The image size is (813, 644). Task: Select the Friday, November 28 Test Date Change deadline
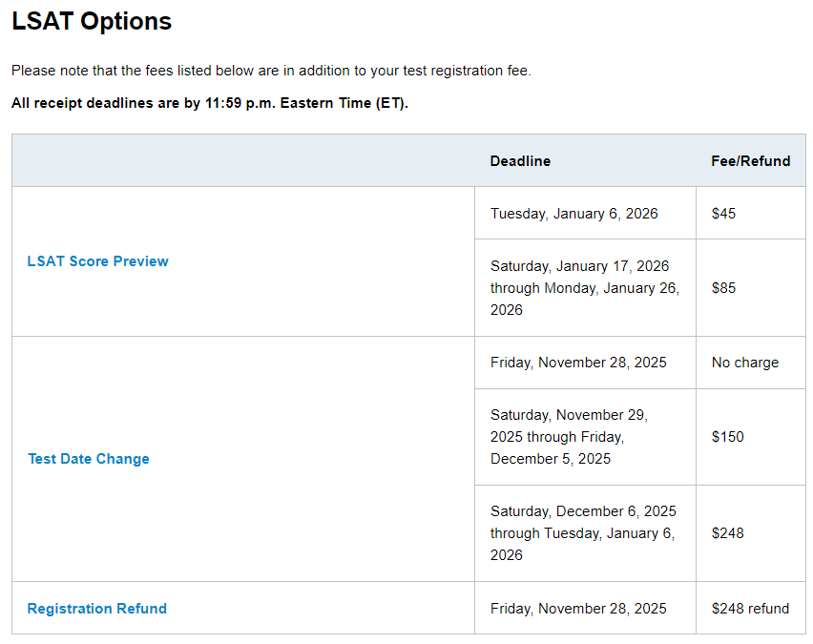click(x=578, y=363)
